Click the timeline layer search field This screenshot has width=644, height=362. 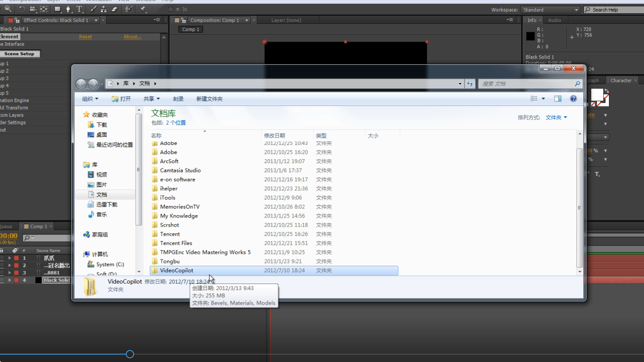click(47, 238)
